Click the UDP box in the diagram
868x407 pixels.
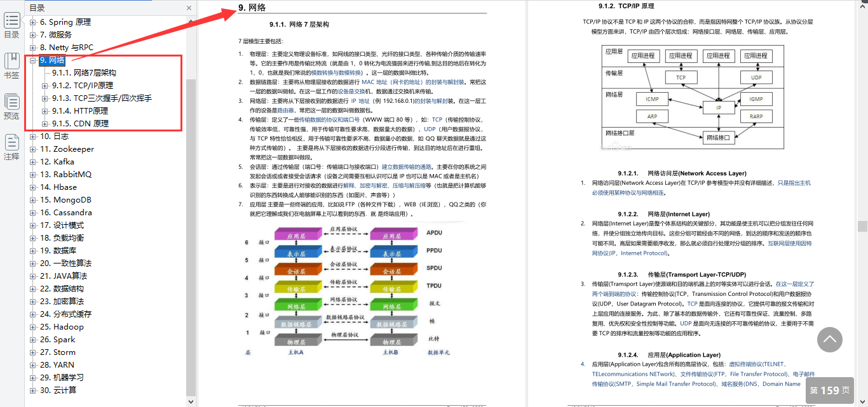(x=756, y=77)
